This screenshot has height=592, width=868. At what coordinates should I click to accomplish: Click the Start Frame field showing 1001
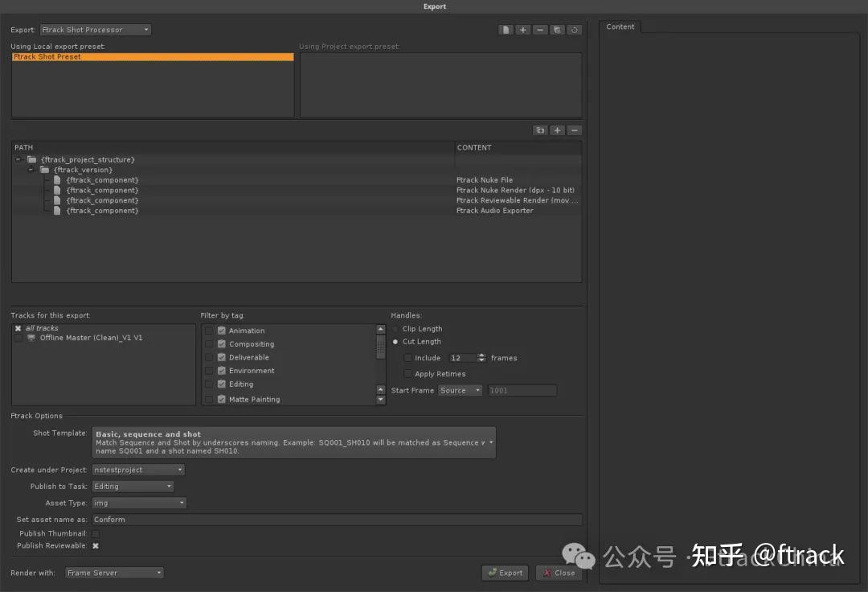point(522,389)
